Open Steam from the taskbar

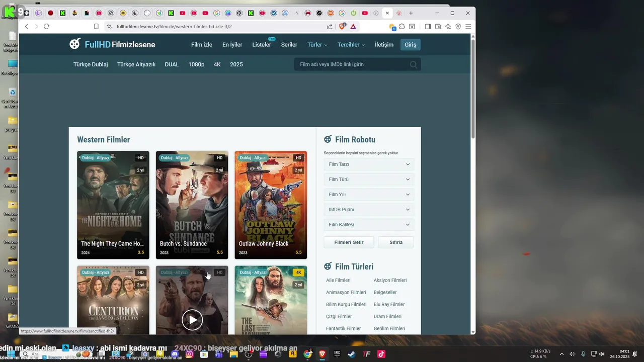[x=352, y=354]
